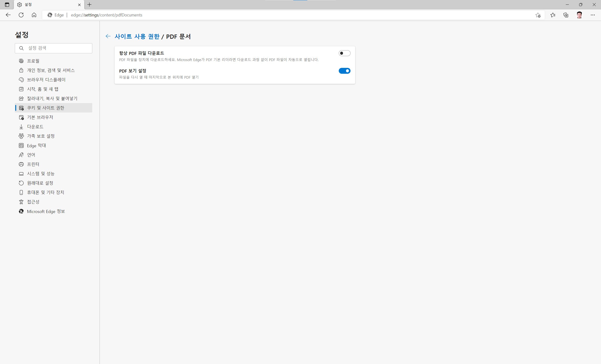Go to home page icon
Image resolution: width=601 pixels, height=364 pixels.
34,15
